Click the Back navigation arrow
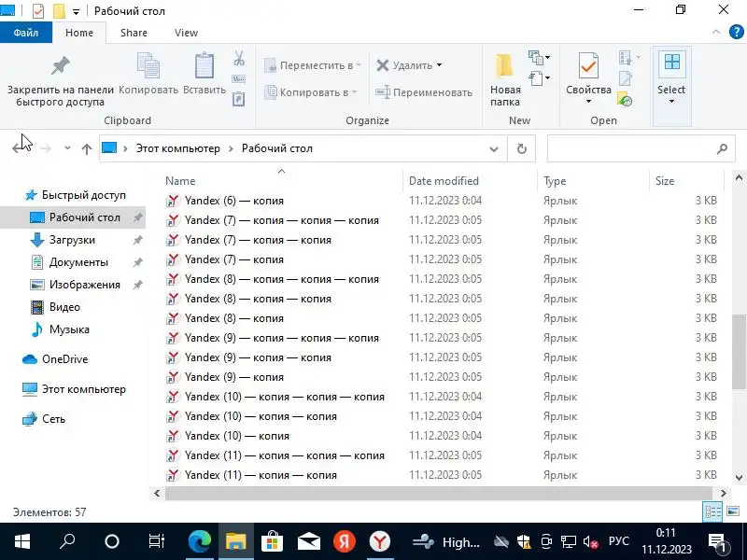Screen dimensions: 747x560 pyautogui.click(x=19, y=148)
